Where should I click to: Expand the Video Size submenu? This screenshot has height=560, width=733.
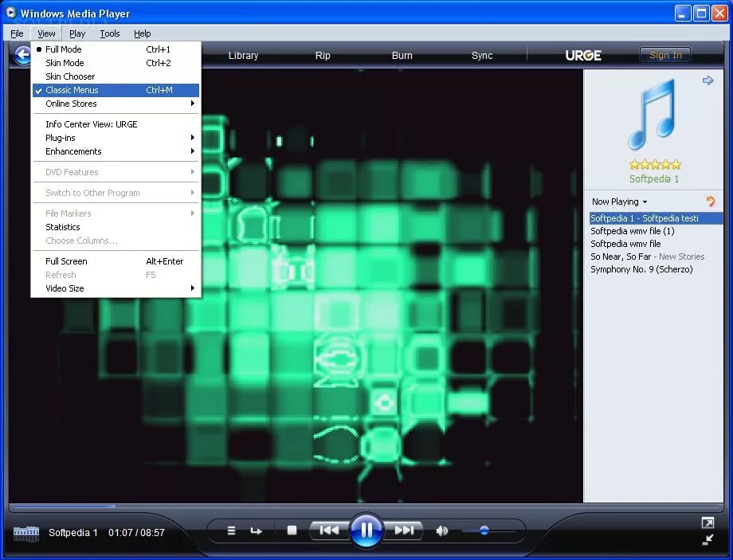tap(116, 288)
